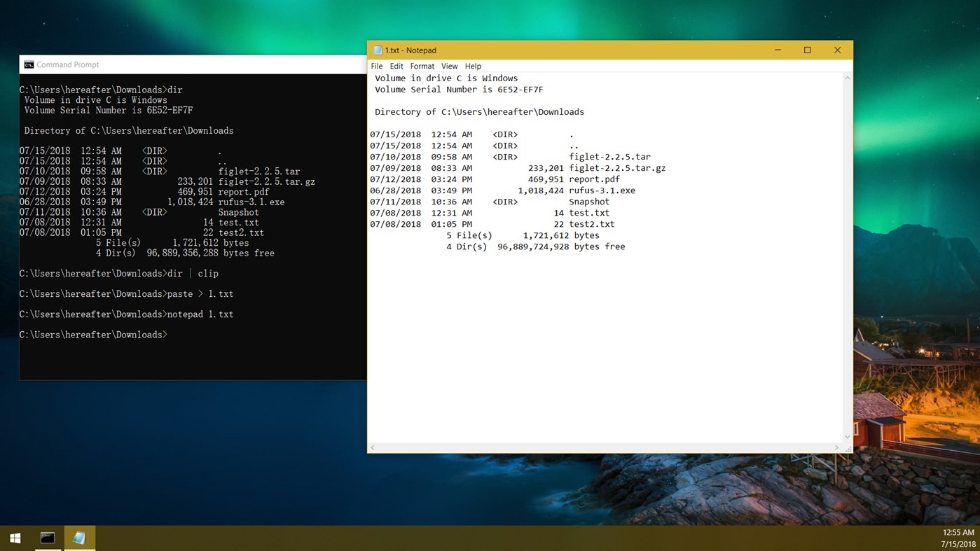This screenshot has width=980, height=551.
Task: Click the Command Prompt taskbar icon
Action: pyautogui.click(x=47, y=537)
